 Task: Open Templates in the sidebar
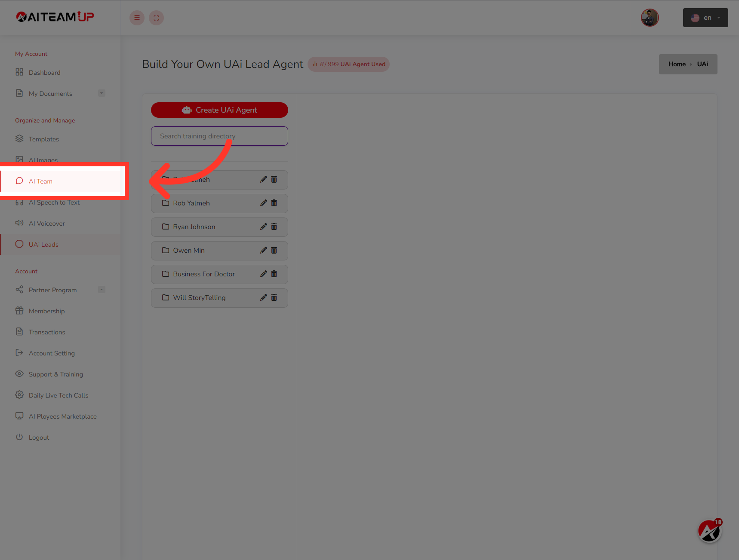point(60,139)
